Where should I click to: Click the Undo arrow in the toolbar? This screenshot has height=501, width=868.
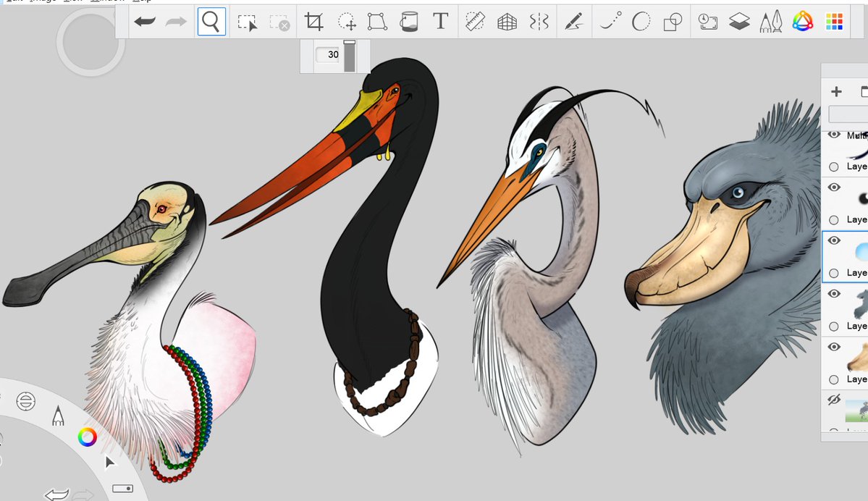pos(145,22)
